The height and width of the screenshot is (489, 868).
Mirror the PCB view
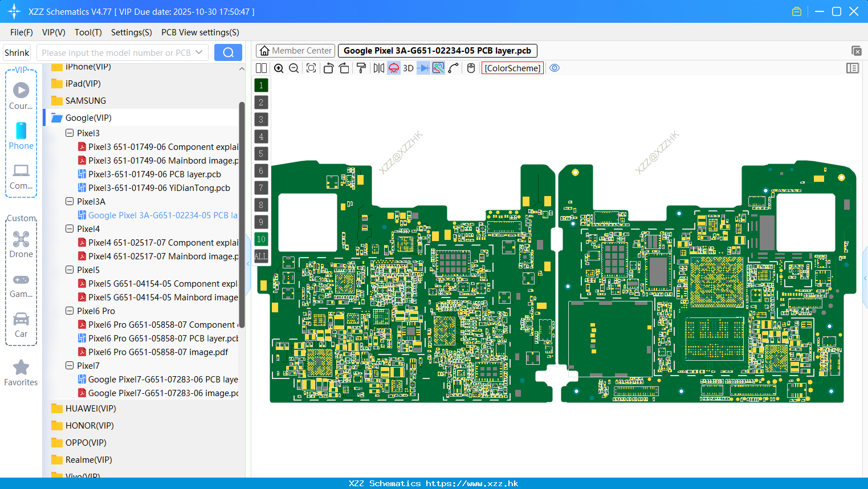pyautogui.click(x=379, y=68)
